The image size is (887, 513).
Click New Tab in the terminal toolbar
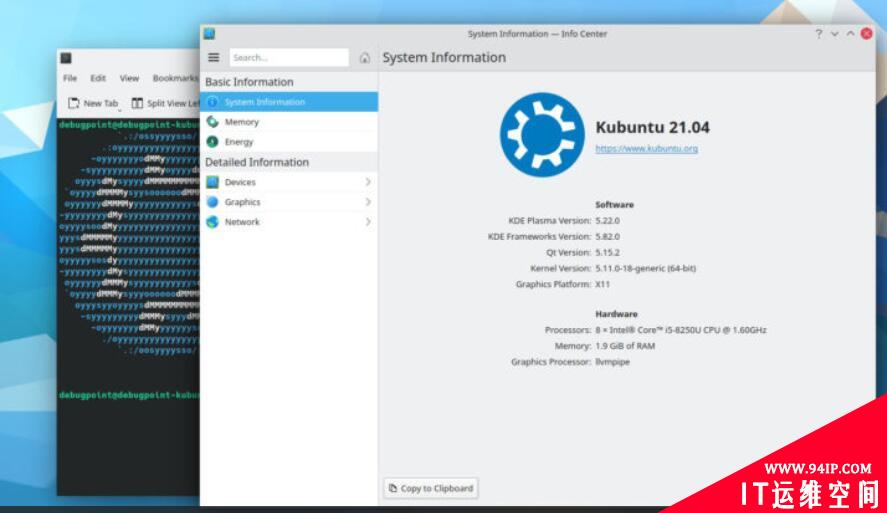click(x=93, y=103)
